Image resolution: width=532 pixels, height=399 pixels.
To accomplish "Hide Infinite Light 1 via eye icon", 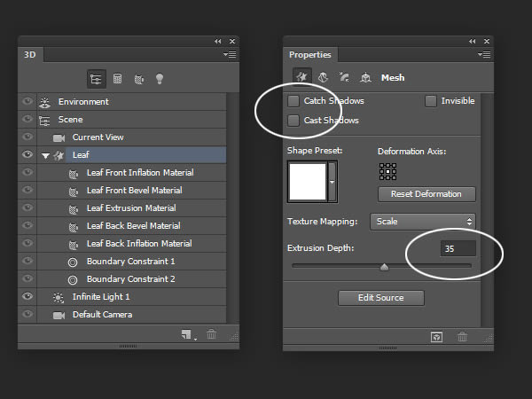I will pos(27,296).
